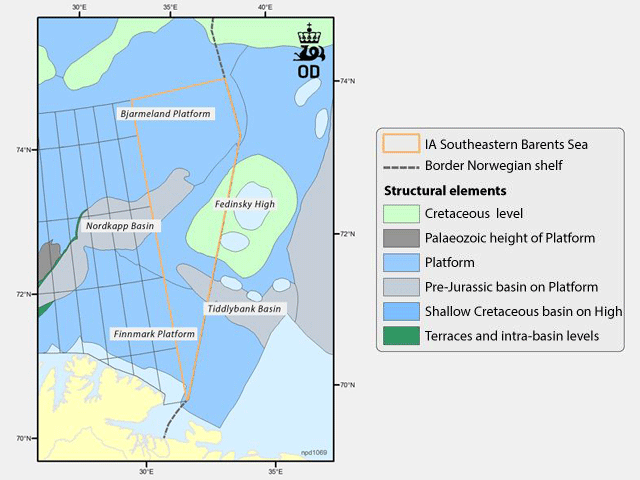Click the 40°E longitude marker
Viewport: 640px width, 480px height.
pos(264,8)
